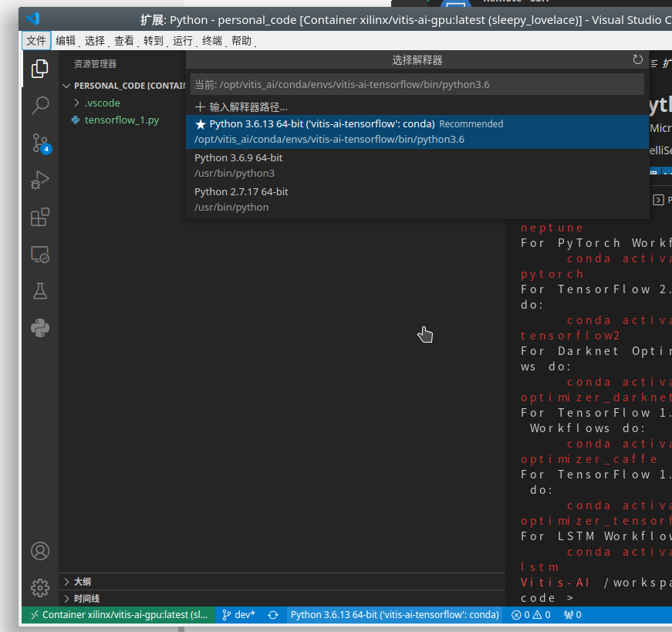Open the 文件 menu
Image resolution: width=672 pixels, height=632 pixels.
[36, 41]
